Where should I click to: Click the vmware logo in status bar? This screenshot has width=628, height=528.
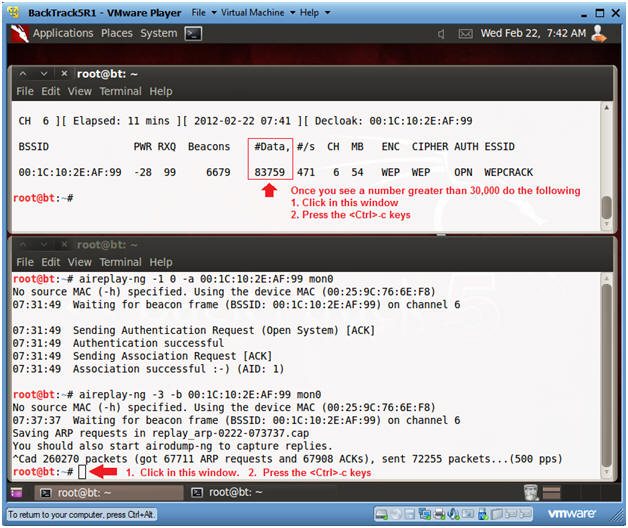pos(572,514)
